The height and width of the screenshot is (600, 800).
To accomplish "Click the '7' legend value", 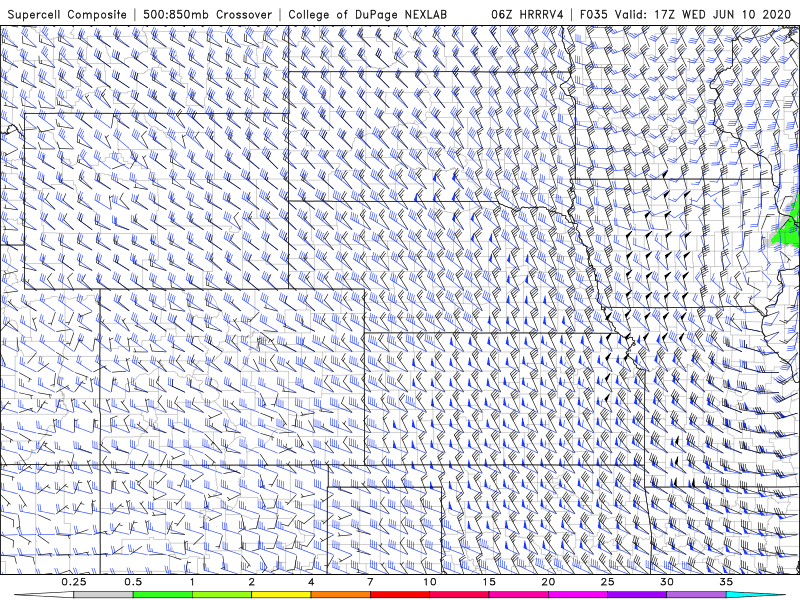I will (370, 582).
